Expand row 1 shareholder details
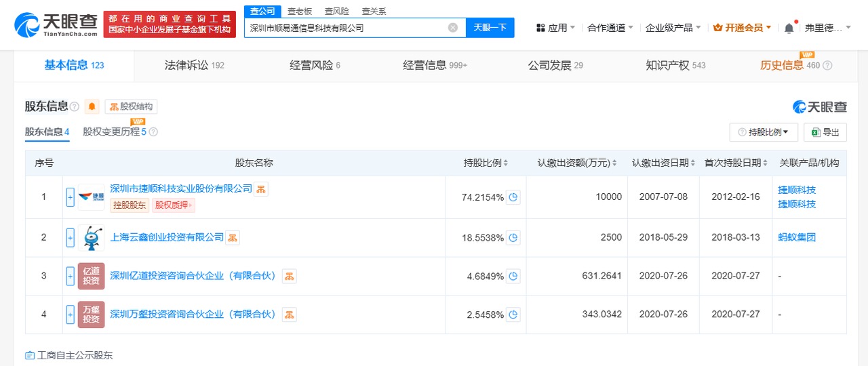The width and height of the screenshot is (868, 366). tap(70, 197)
